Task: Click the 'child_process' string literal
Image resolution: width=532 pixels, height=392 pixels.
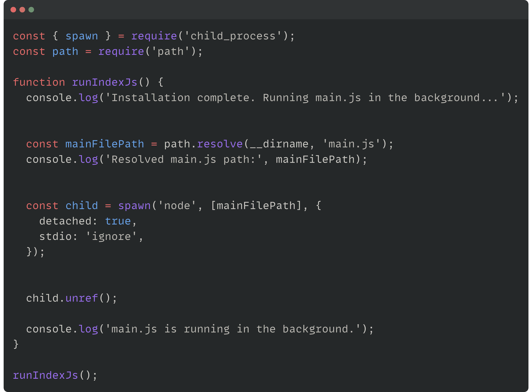Action: 233,36
